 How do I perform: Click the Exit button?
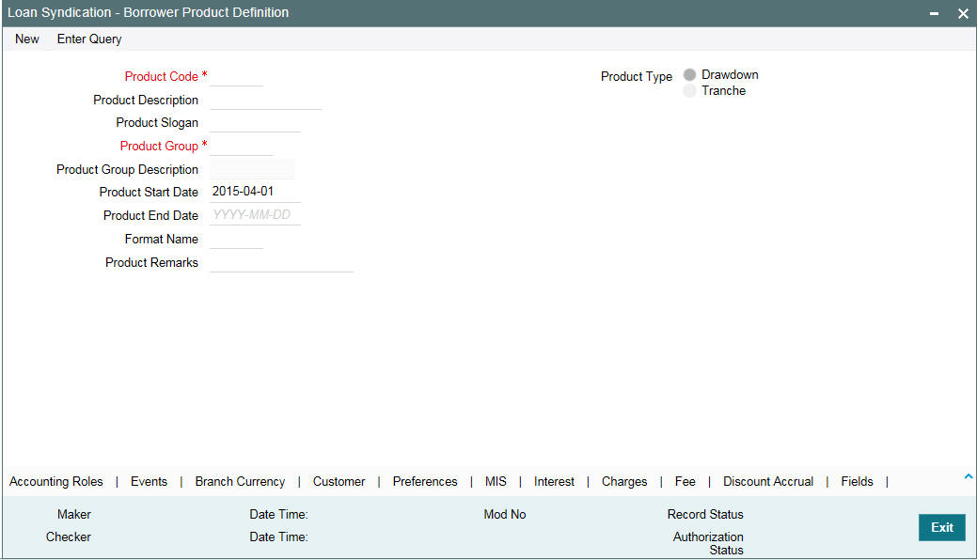[x=942, y=528]
